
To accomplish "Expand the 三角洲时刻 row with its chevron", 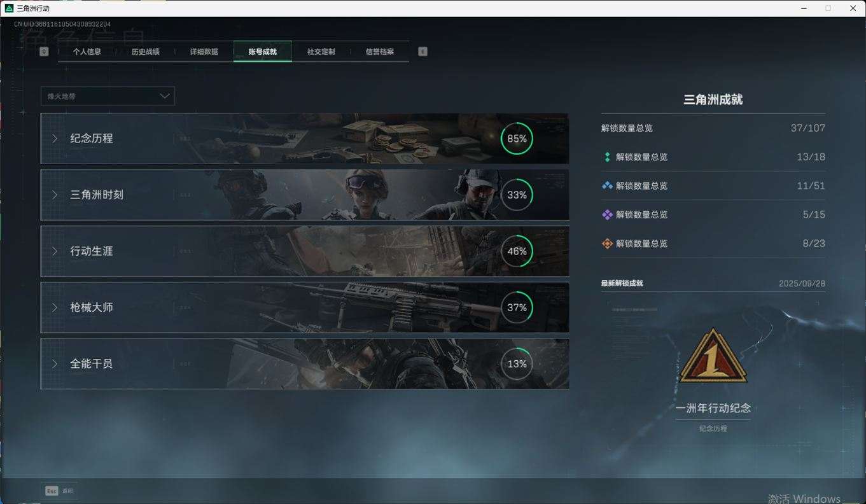I will 55,195.
